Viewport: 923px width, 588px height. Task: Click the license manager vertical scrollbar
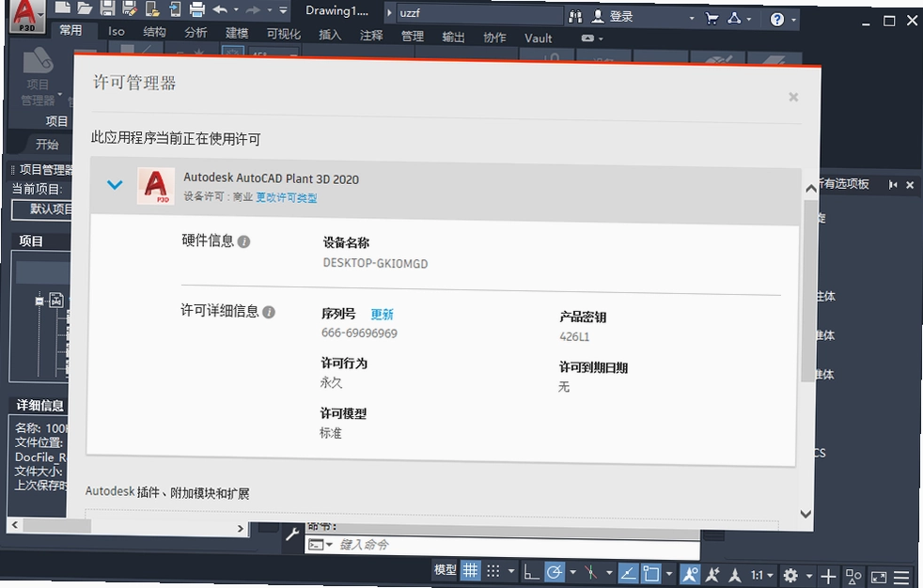(x=809, y=291)
